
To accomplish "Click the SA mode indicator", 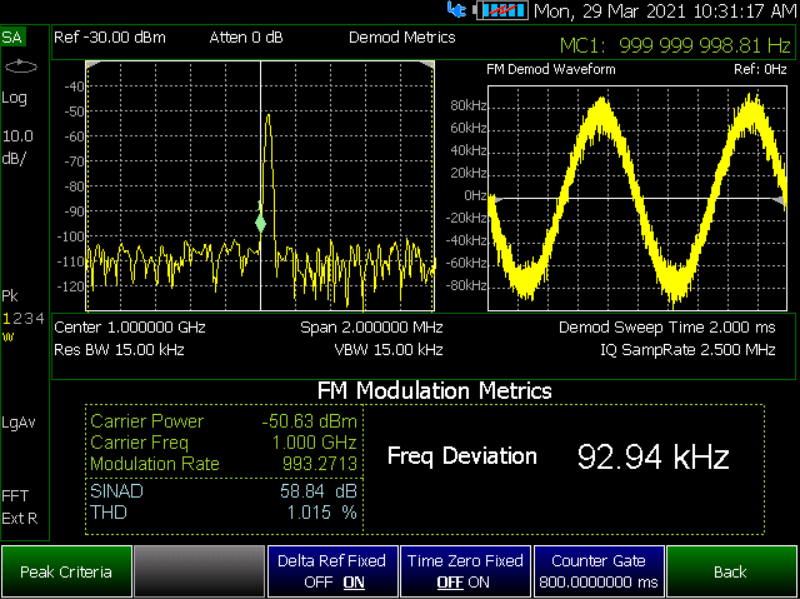I will click(x=12, y=37).
